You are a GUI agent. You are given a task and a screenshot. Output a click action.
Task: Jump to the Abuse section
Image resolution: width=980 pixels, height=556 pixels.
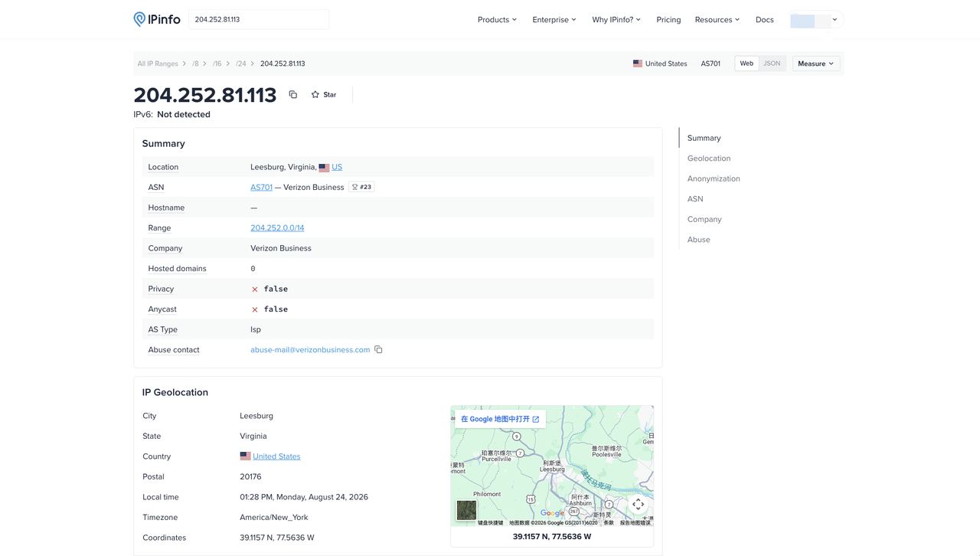point(699,240)
